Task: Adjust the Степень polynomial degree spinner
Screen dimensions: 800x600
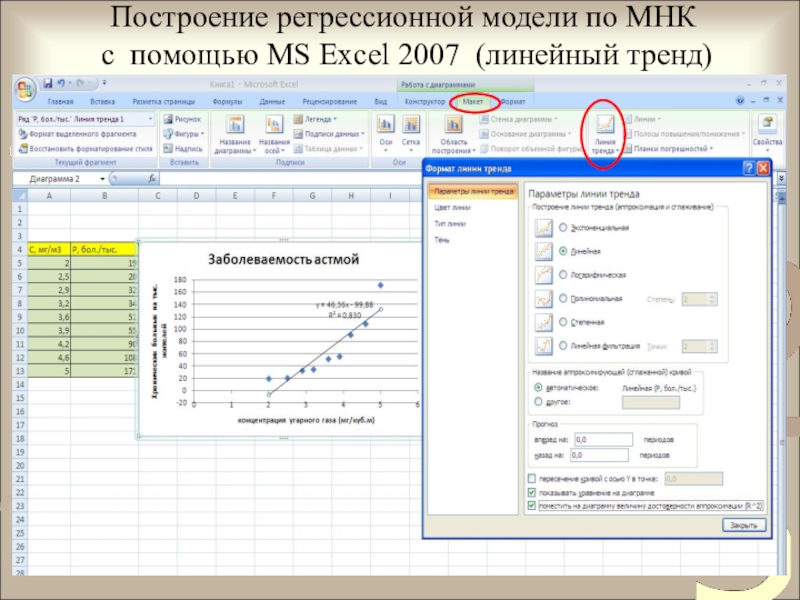Action: pos(712,299)
